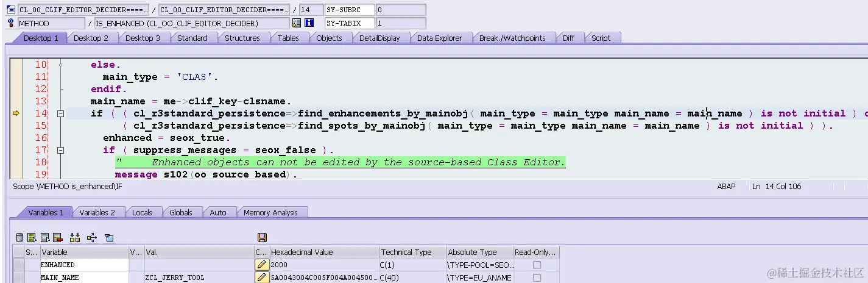868x283 pixels.
Task: Click the green comment at line 18
Action: (340, 162)
